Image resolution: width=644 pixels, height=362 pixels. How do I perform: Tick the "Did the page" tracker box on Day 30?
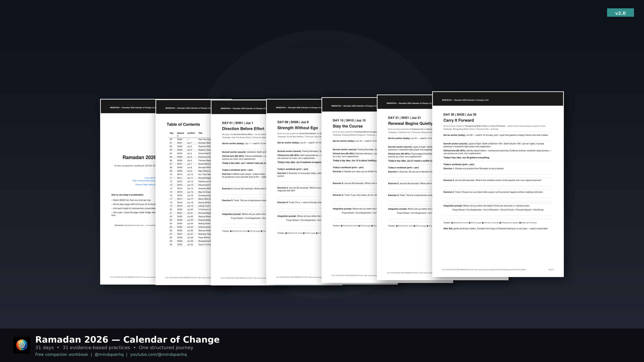pyautogui.click(x=470, y=223)
